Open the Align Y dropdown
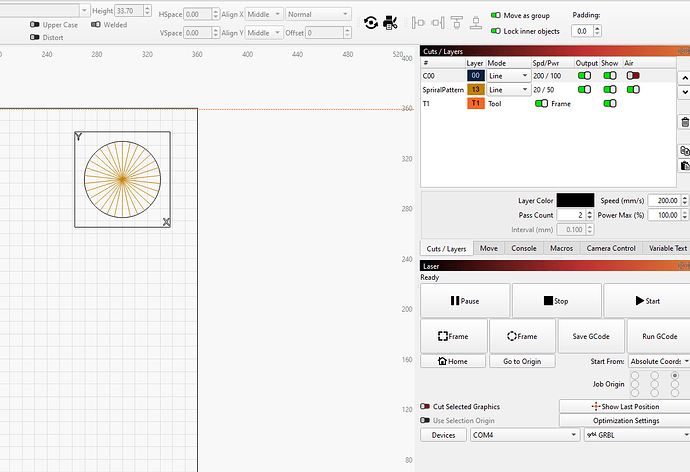This screenshot has width=690, height=472. point(264,33)
